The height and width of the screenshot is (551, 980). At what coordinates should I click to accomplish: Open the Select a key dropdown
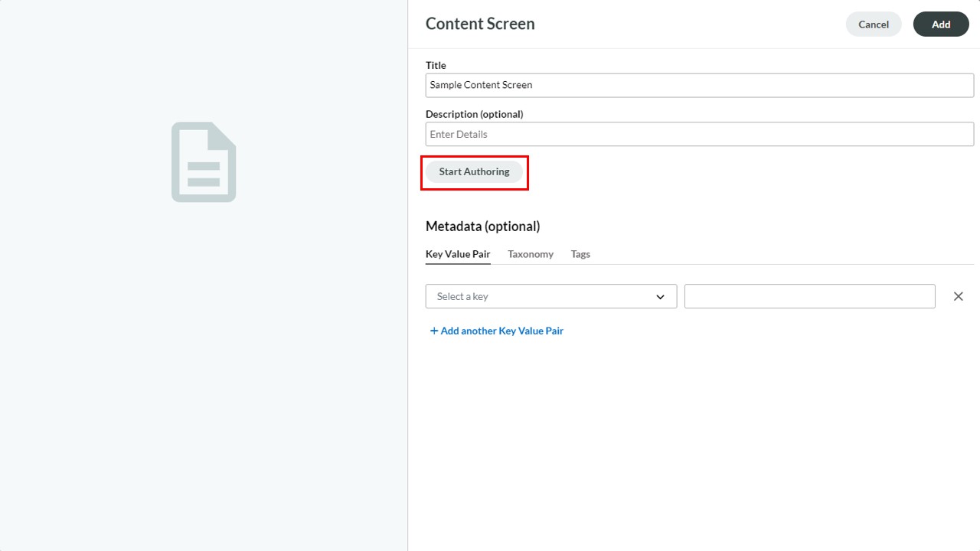click(551, 296)
